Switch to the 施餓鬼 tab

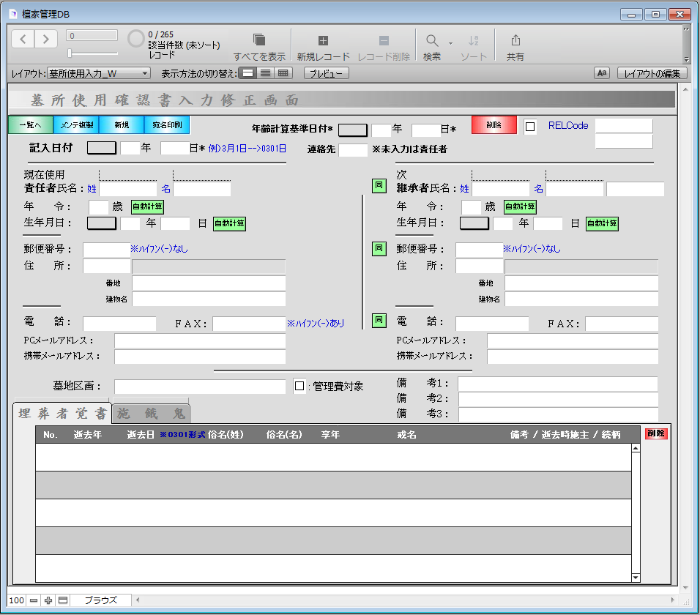pos(151,413)
